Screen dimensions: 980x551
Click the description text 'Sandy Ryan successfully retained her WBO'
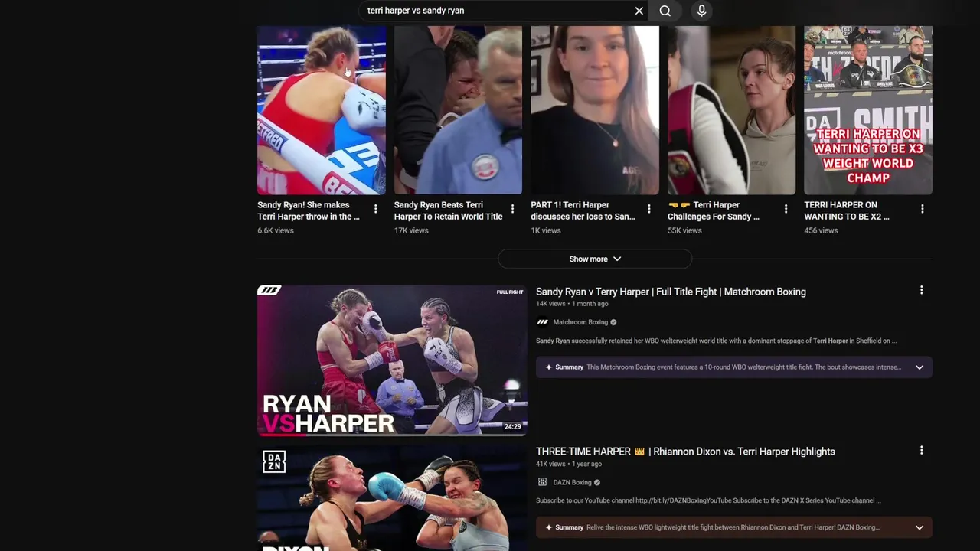pyautogui.click(x=717, y=341)
